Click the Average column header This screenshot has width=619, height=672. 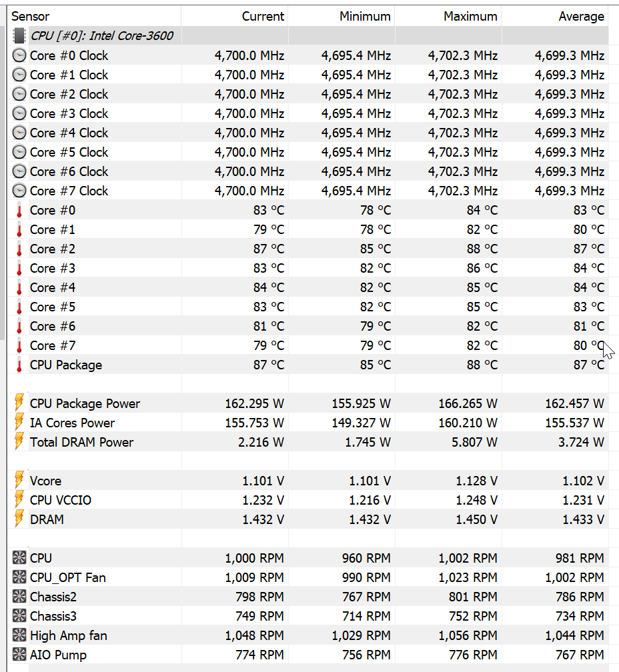[581, 16]
